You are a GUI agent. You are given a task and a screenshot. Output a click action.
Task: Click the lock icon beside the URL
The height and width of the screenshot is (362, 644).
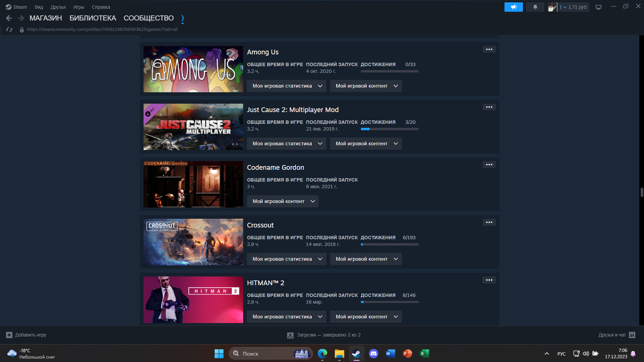[x=22, y=30]
